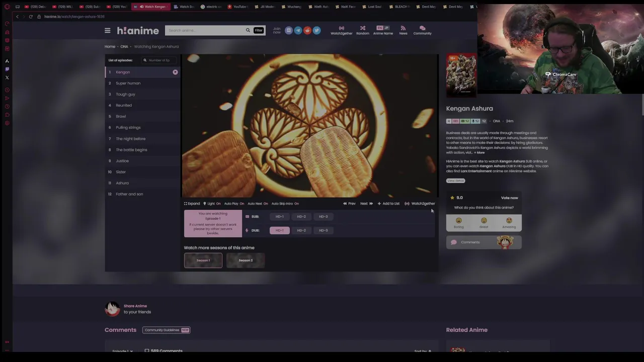Toggle Auto Play
The image size is (644, 362).
[x=234, y=204]
